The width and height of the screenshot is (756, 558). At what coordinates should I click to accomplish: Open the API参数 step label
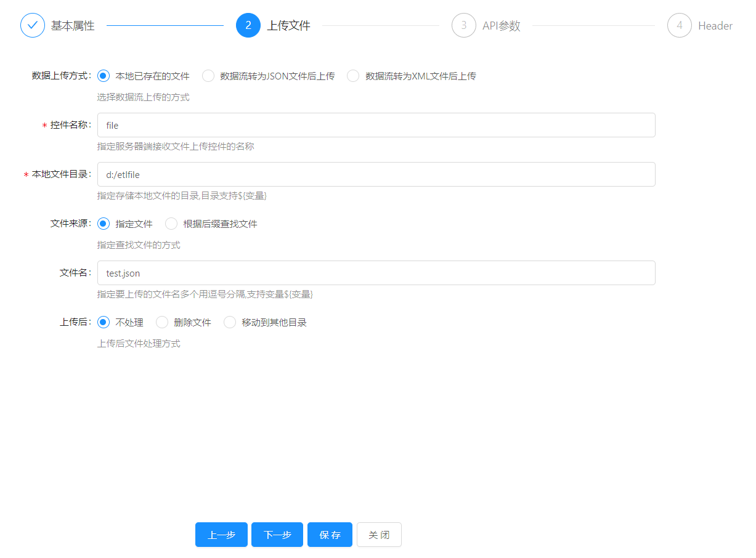502,26
